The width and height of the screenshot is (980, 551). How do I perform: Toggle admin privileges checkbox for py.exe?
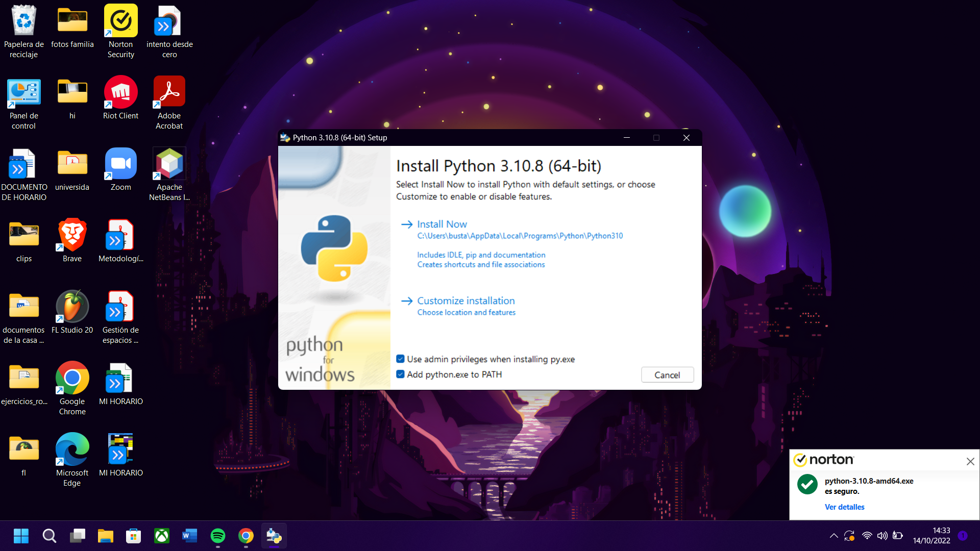coord(401,359)
